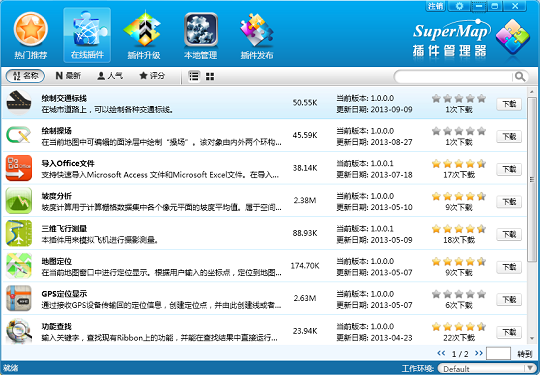Click the 导入Office文件 plugin icon
This screenshot has height=375, width=540.
coord(19,168)
